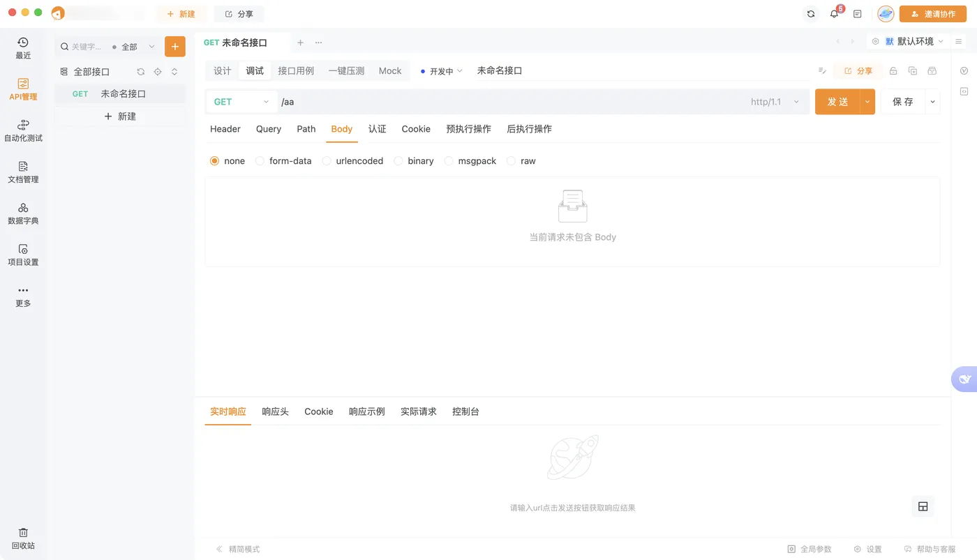Choose raw as the request body format
The height and width of the screenshot is (560, 977).
click(521, 160)
